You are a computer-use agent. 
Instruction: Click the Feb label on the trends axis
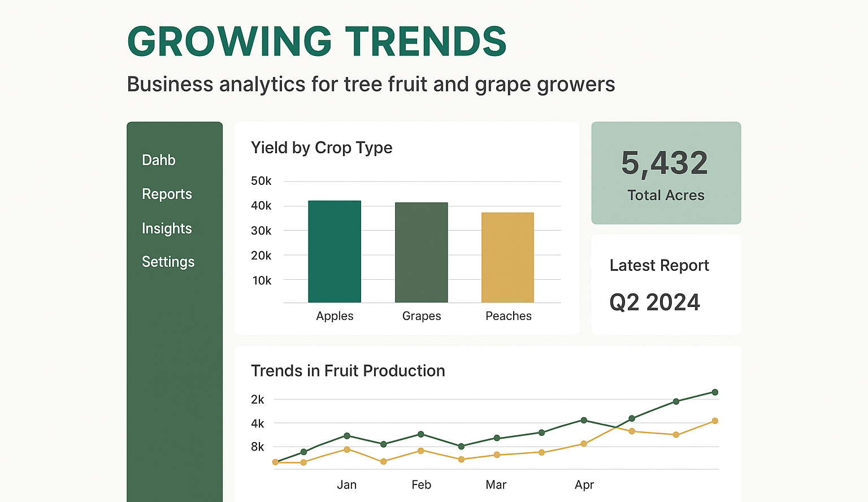click(x=421, y=484)
